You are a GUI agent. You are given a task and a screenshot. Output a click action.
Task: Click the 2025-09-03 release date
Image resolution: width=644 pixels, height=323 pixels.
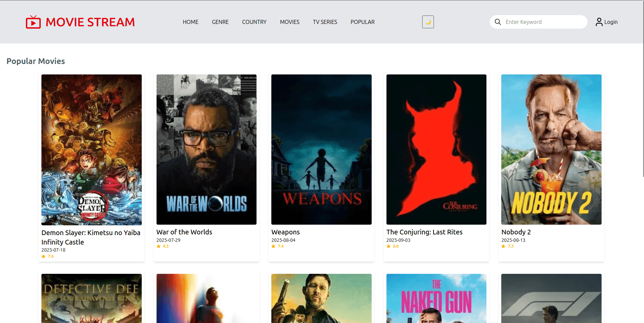[398, 240]
